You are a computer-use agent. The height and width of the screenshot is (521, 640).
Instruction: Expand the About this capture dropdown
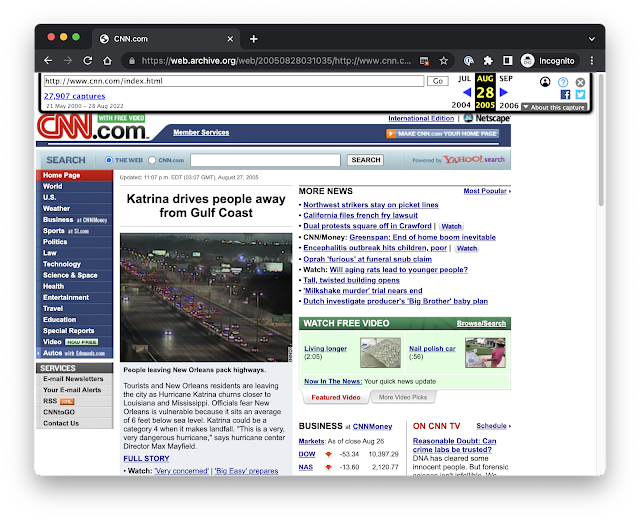(x=555, y=107)
